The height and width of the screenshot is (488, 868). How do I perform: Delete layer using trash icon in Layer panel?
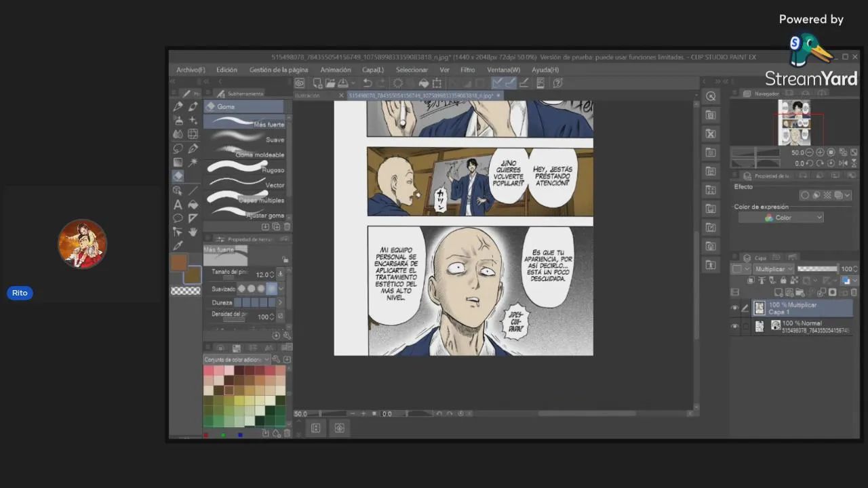click(854, 292)
